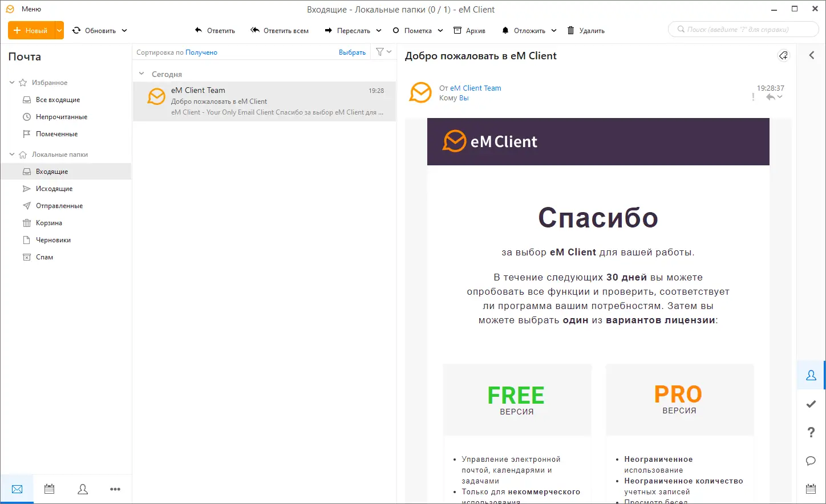Open the Меню application menu
The height and width of the screenshot is (504, 826).
31,9
